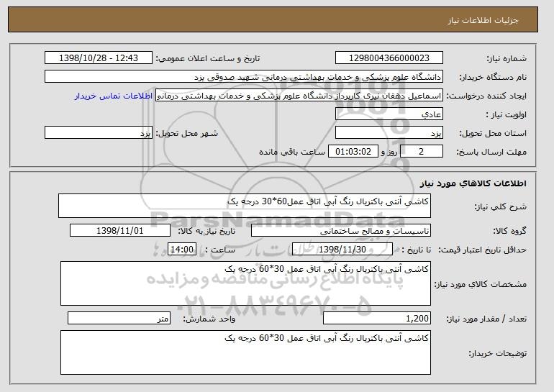This screenshot has width=554, height=392.
Task: Click the quantity field showing 1,200
Action: point(376,319)
